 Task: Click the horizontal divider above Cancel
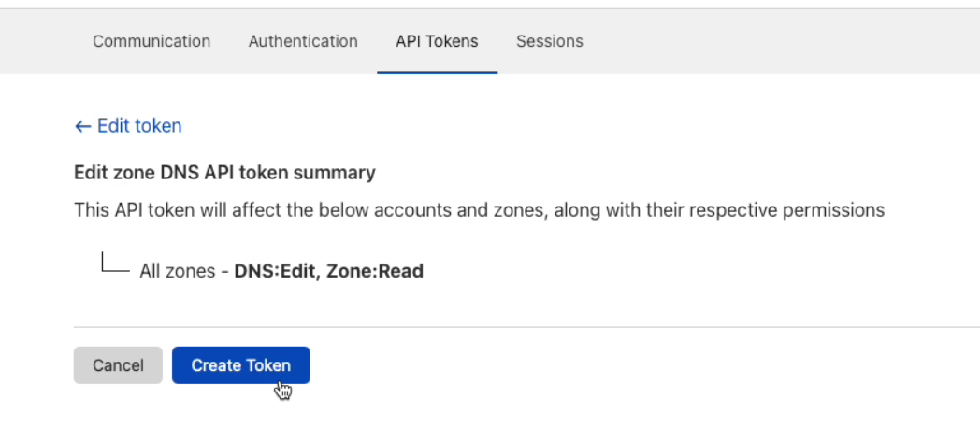click(526, 326)
